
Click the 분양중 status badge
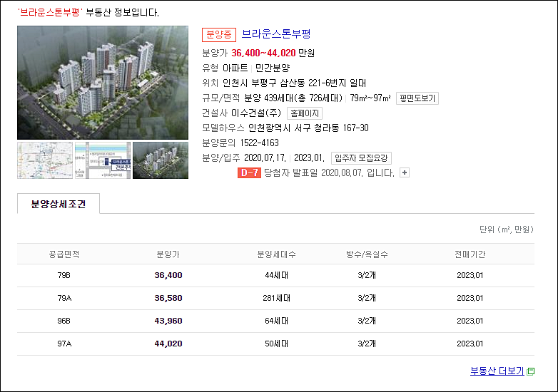[x=219, y=34]
